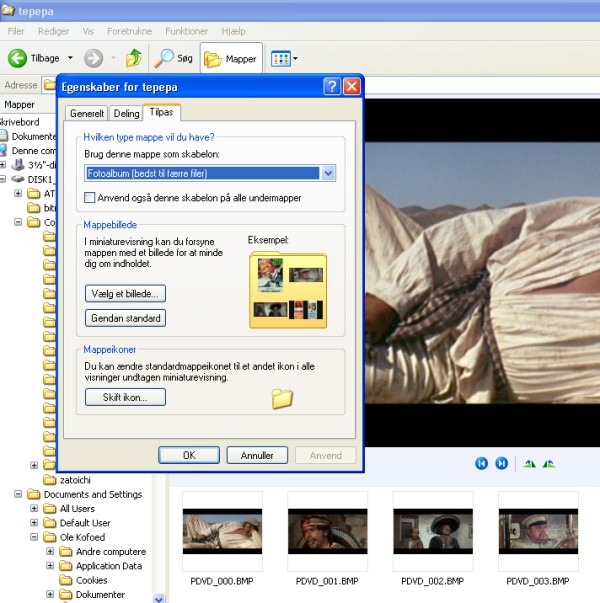Enable applying template to all subfolders
The width and height of the screenshot is (600, 603).
tap(91, 198)
